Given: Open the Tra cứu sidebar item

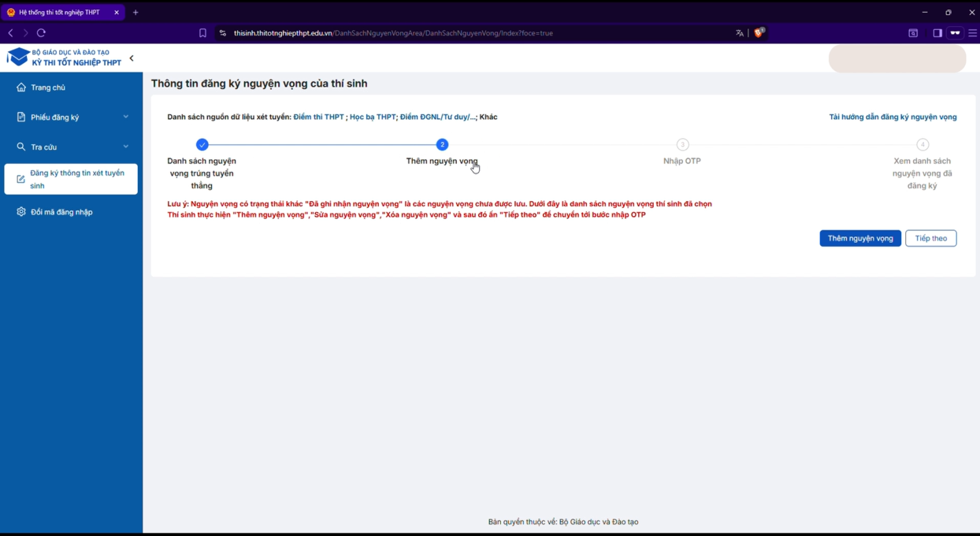Looking at the screenshot, I should [x=71, y=147].
